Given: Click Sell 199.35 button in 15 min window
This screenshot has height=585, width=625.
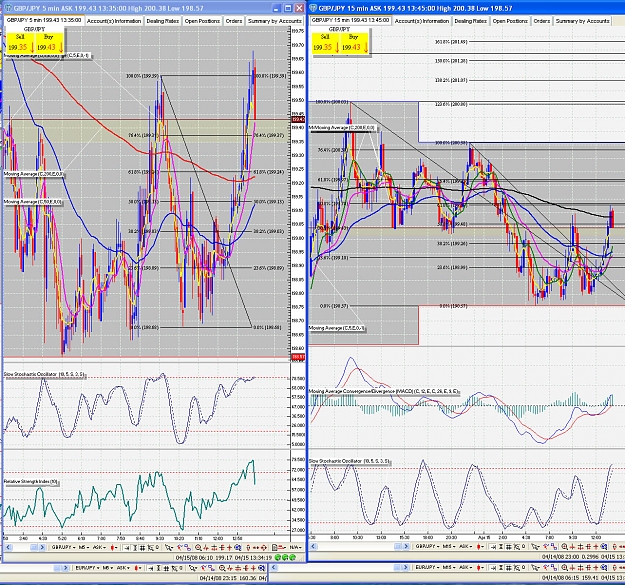Looking at the screenshot, I should tap(325, 43).
